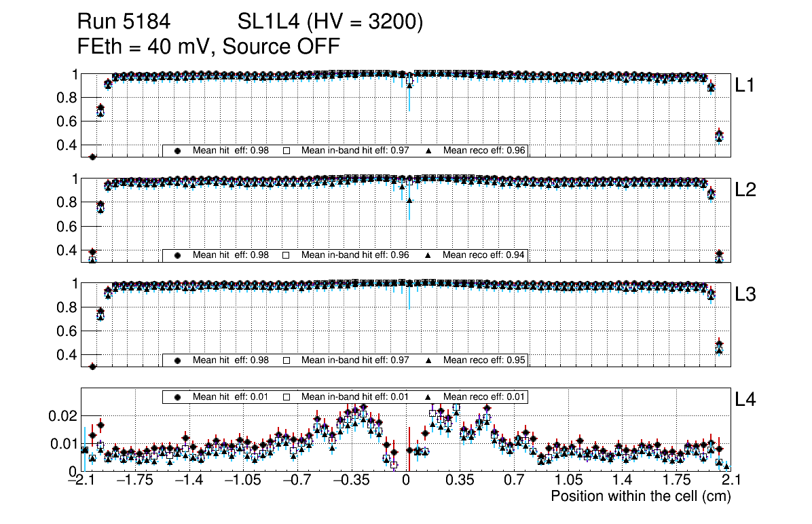Click the filled circle marker in L1 legend
The width and height of the screenshot is (812, 524).
tap(179, 151)
